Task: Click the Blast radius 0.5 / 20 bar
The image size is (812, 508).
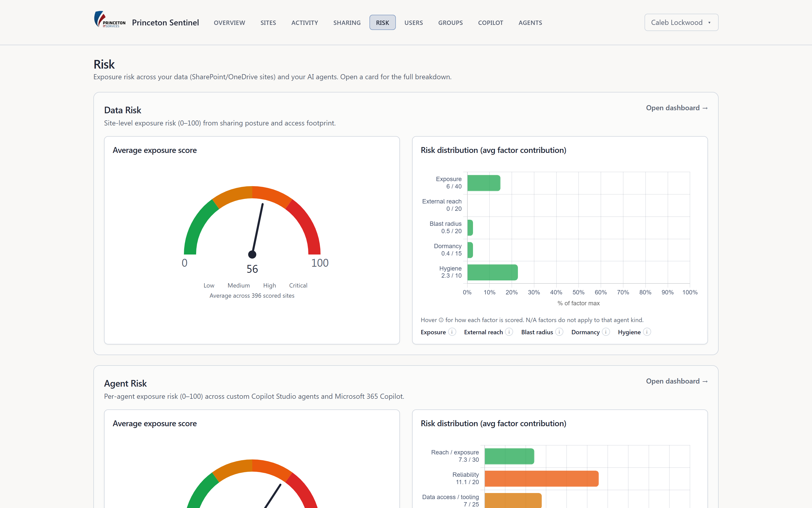Action: click(x=470, y=228)
